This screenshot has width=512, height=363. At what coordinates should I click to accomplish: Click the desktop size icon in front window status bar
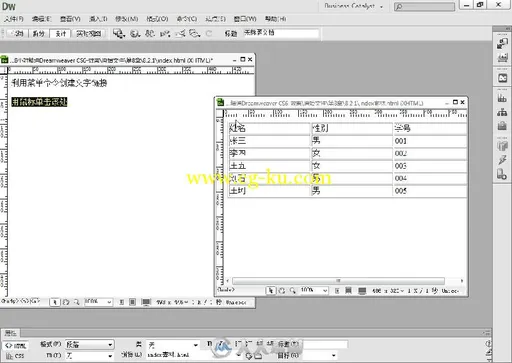362,291
